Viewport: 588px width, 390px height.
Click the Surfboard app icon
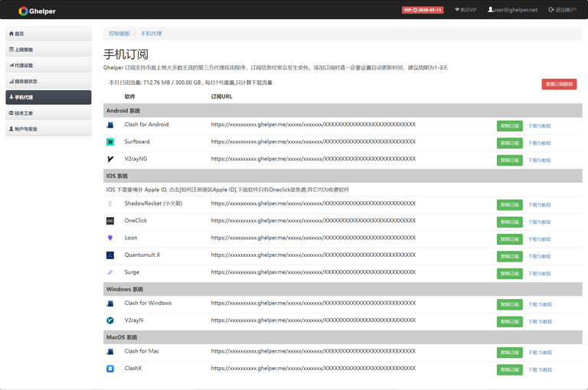pos(110,142)
